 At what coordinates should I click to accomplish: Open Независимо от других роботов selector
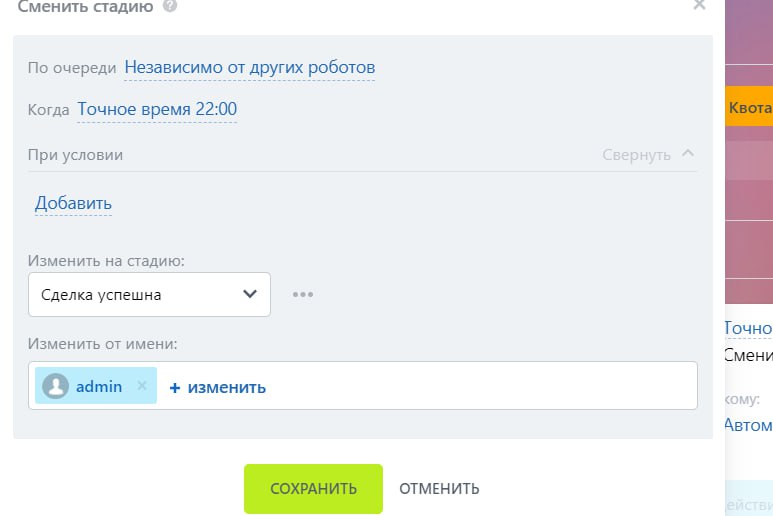tap(249, 68)
